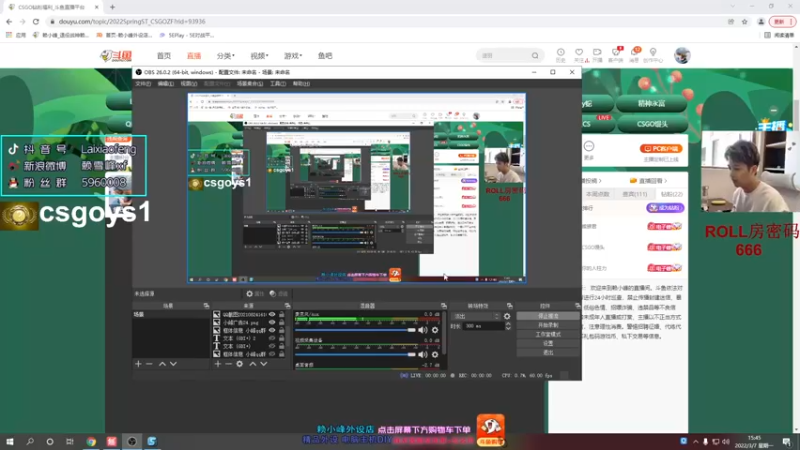Move scene down in Scenes panel
The height and width of the screenshot is (450, 800).
click(x=173, y=364)
